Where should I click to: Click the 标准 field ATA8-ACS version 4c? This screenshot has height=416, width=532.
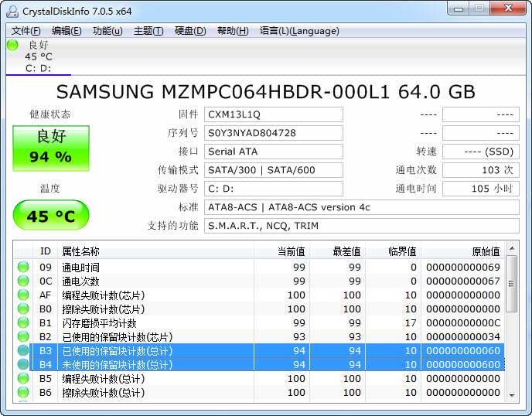(362, 207)
